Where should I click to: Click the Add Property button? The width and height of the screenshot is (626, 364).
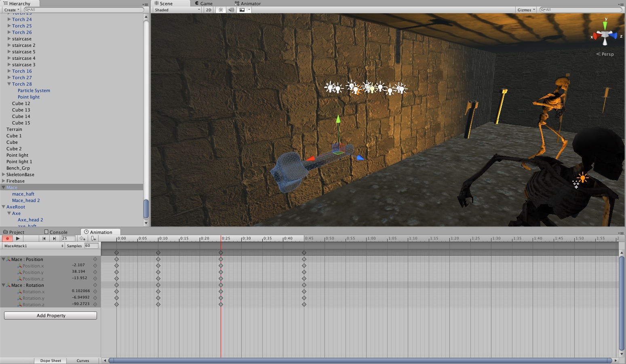tap(51, 316)
